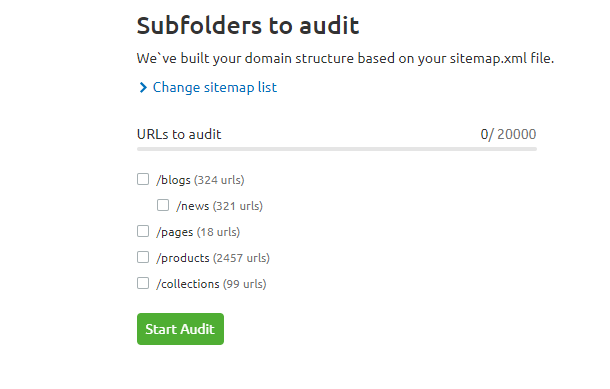Click the /blogs folder label

tap(173, 180)
